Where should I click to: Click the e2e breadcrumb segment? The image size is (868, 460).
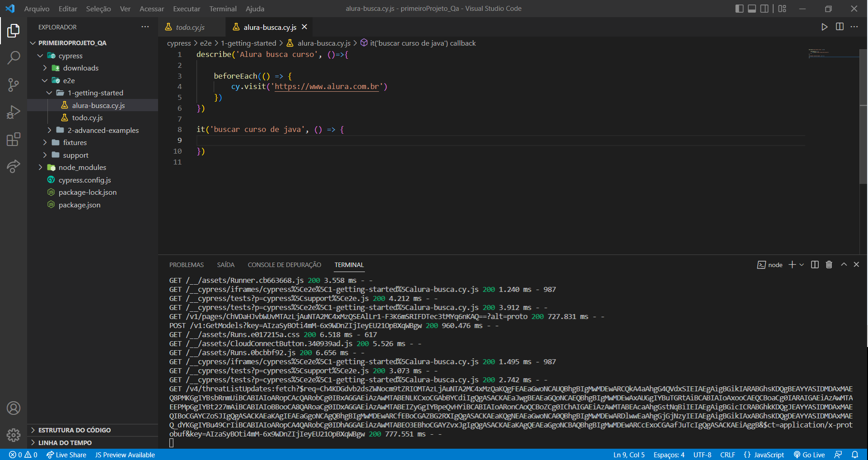click(x=205, y=43)
